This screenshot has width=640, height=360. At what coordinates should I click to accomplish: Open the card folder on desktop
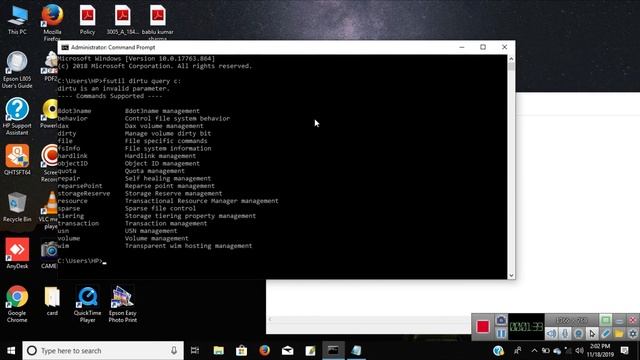coord(52,301)
